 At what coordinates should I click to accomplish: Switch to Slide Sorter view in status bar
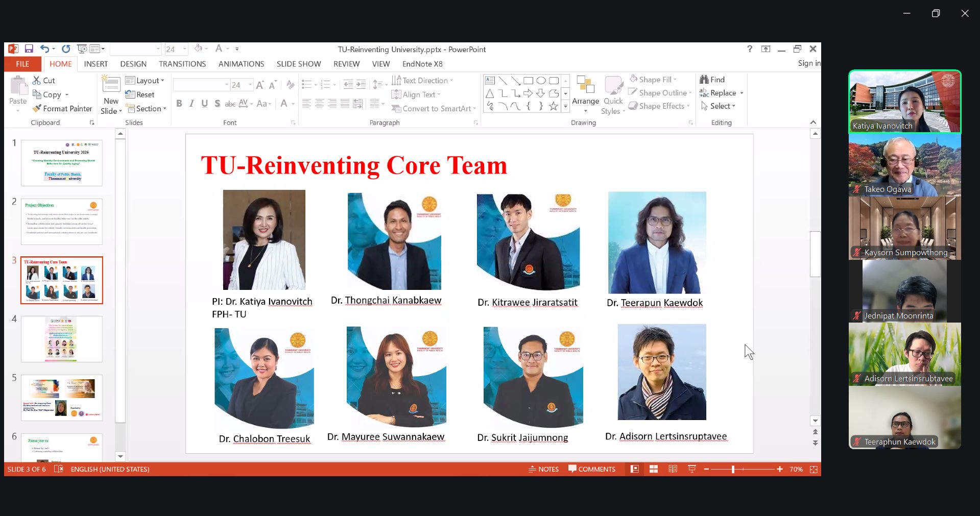[653, 469]
